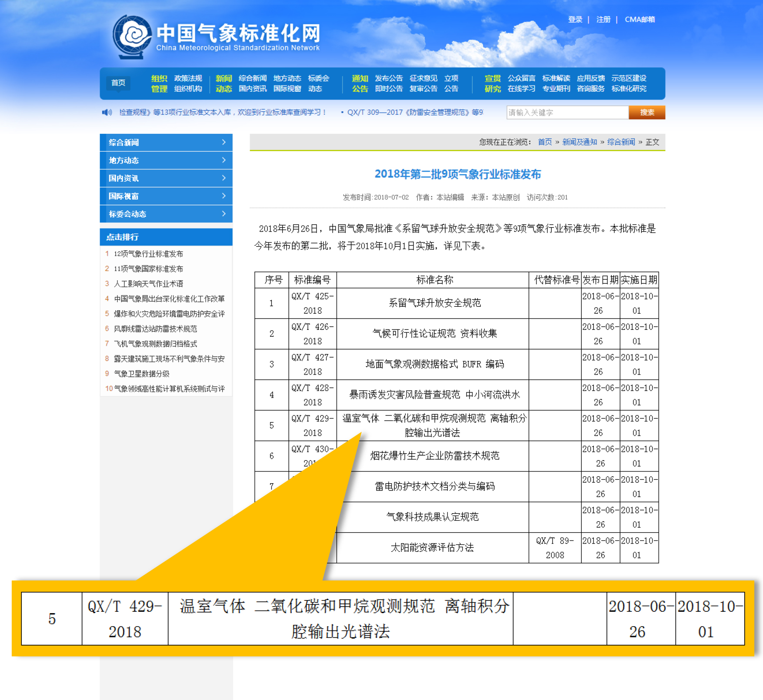
Task: Focus the keyword search input field
Action: (x=567, y=113)
